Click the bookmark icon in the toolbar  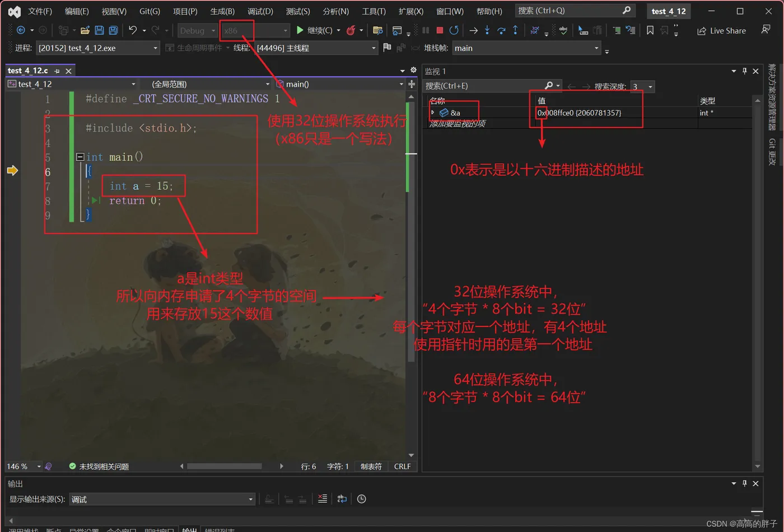[x=650, y=30]
